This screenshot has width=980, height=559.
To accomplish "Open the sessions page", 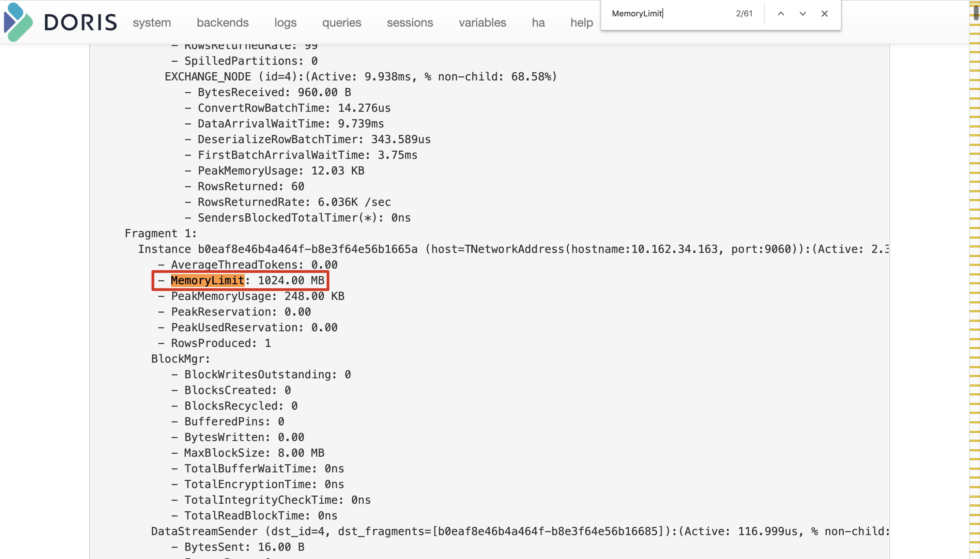I will 410,22.
